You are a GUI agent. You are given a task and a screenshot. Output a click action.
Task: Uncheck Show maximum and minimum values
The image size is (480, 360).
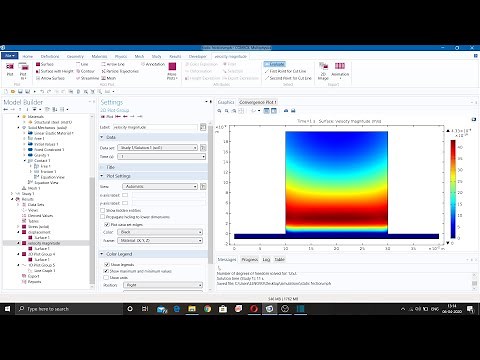point(106,271)
